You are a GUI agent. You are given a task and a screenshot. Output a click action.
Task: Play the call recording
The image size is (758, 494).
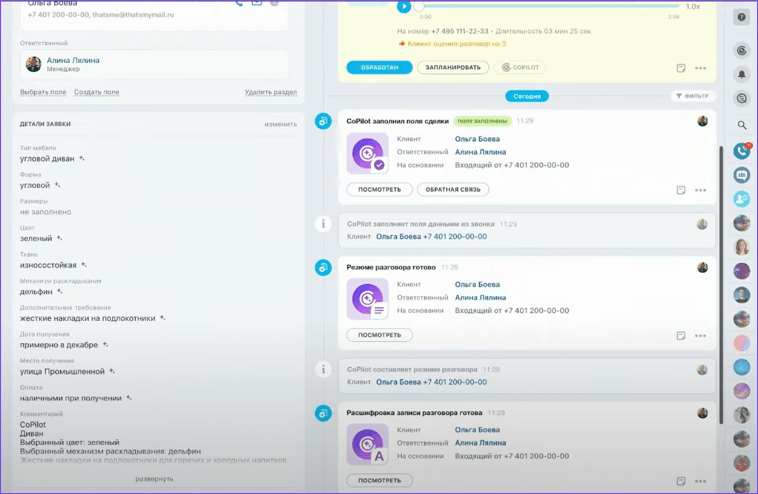point(404,7)
